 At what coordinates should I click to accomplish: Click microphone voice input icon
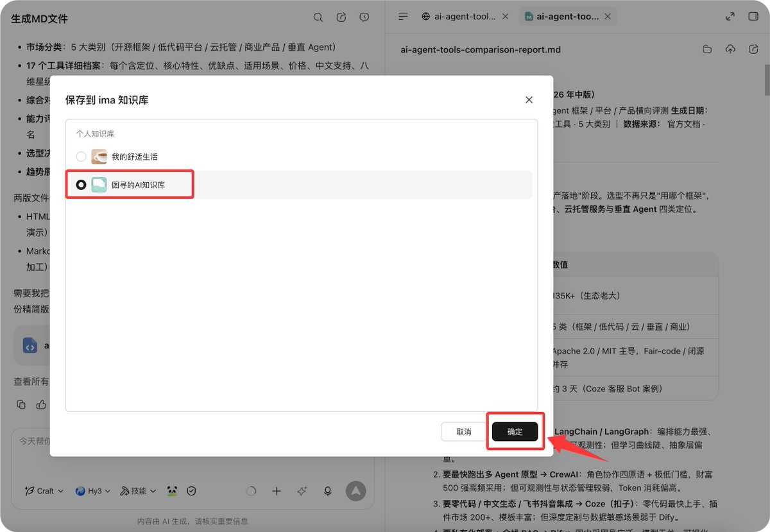point(328,491)
